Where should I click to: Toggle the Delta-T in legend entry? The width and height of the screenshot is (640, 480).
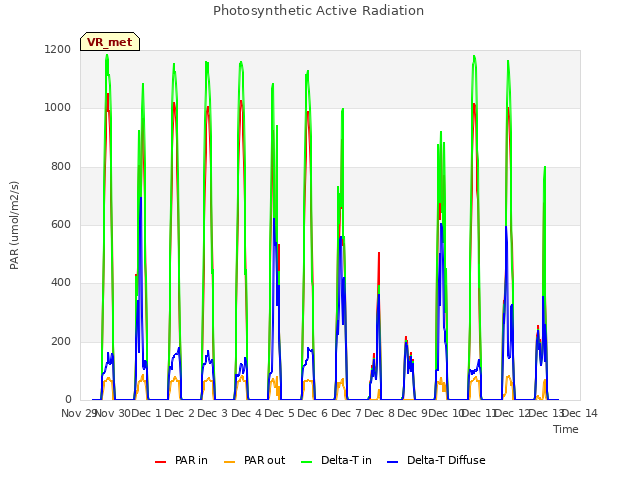pos(336,460)
